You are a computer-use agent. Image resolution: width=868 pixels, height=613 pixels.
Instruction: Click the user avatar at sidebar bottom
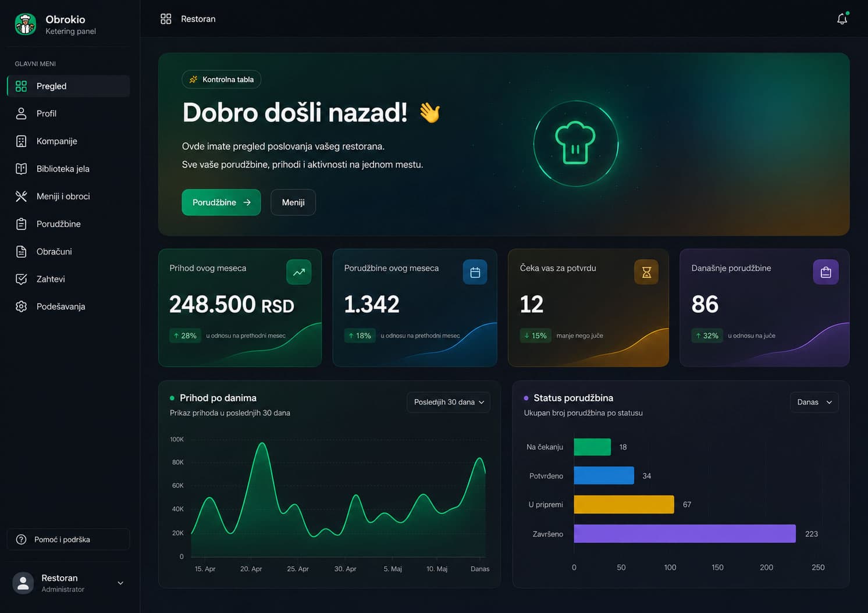click(x=23, y=583)
